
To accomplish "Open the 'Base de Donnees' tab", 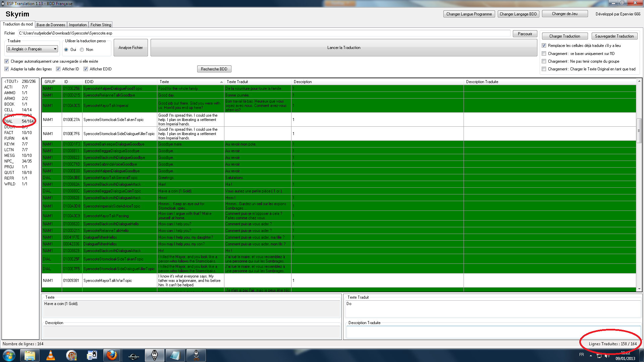I will [x=51, y=25].
